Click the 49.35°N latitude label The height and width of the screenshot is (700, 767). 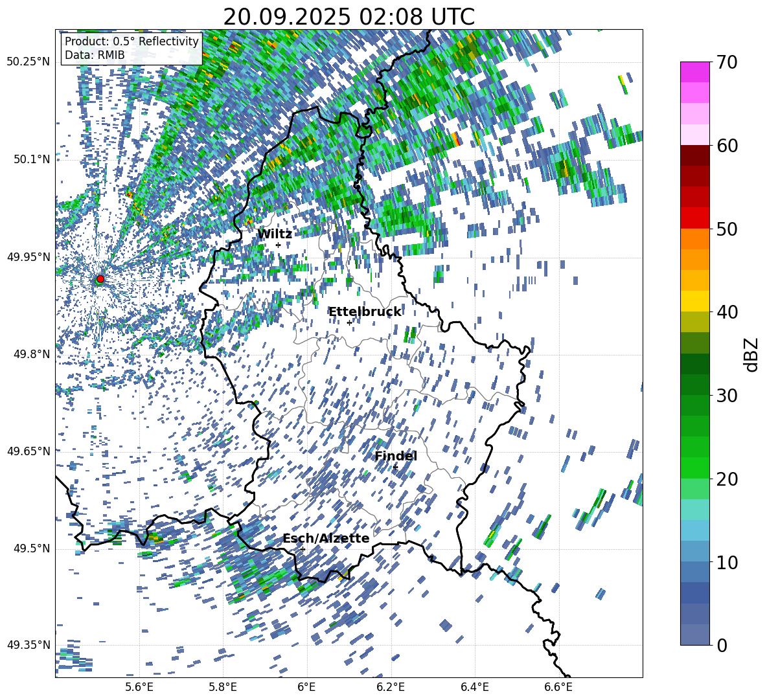click(x=29, y=645)
